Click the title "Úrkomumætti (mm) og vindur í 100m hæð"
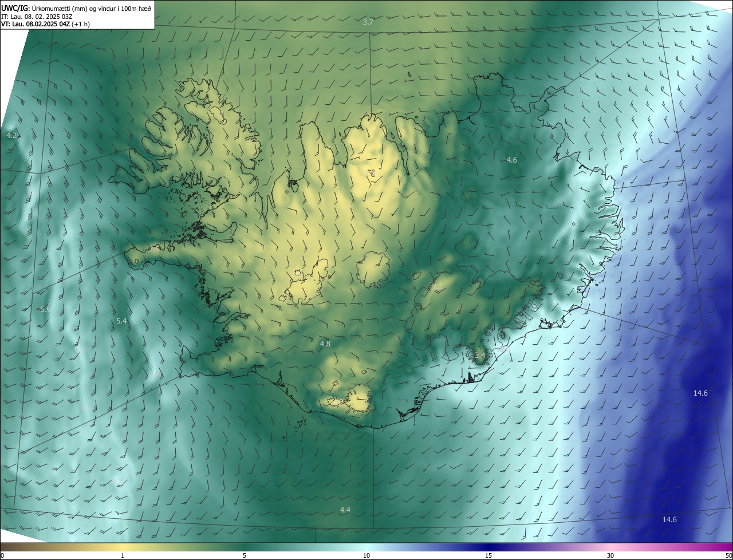Image resolution: width=733 pixels, height=560 pixels. coord(92,8)
